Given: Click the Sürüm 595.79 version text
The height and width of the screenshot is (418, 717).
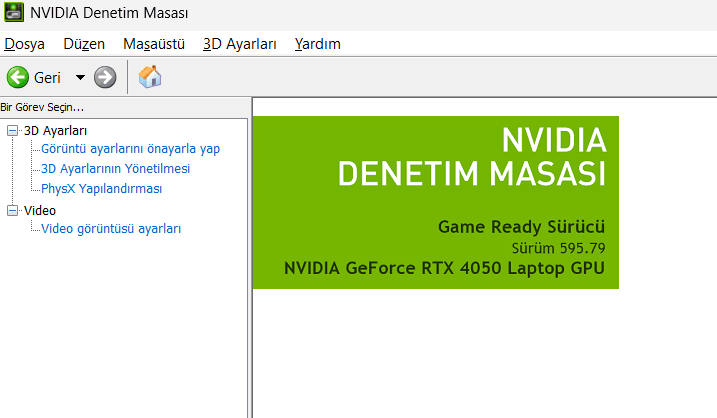Looking at the screenshot, I should (558, 248).
